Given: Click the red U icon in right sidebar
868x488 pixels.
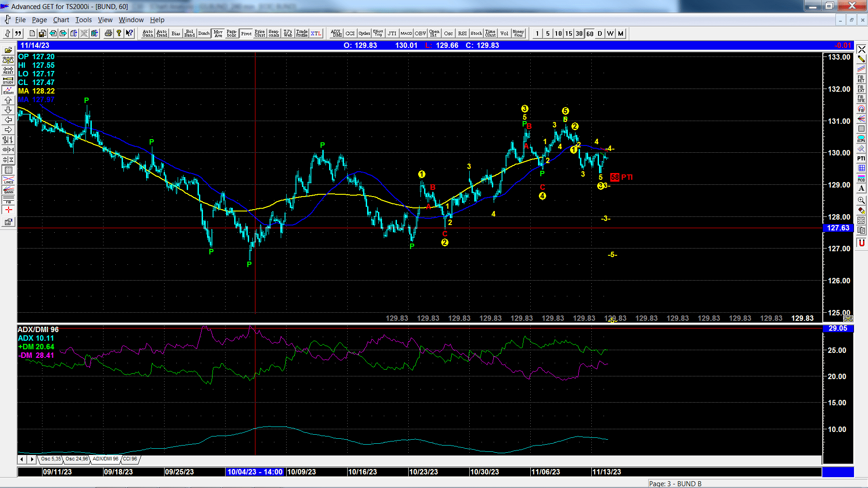Looking at the screenshot, I should [x=861, y=243].
